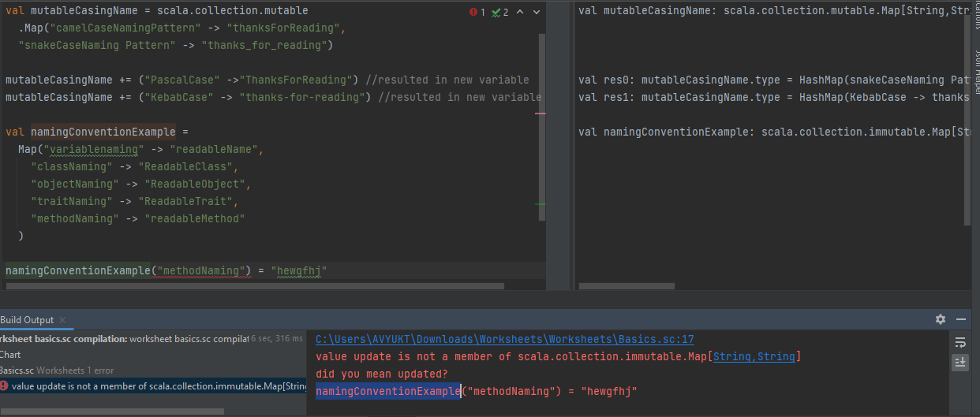
Task: Open the Json Helper side tab
Action: pyautogui.click(x=976, y=71)
